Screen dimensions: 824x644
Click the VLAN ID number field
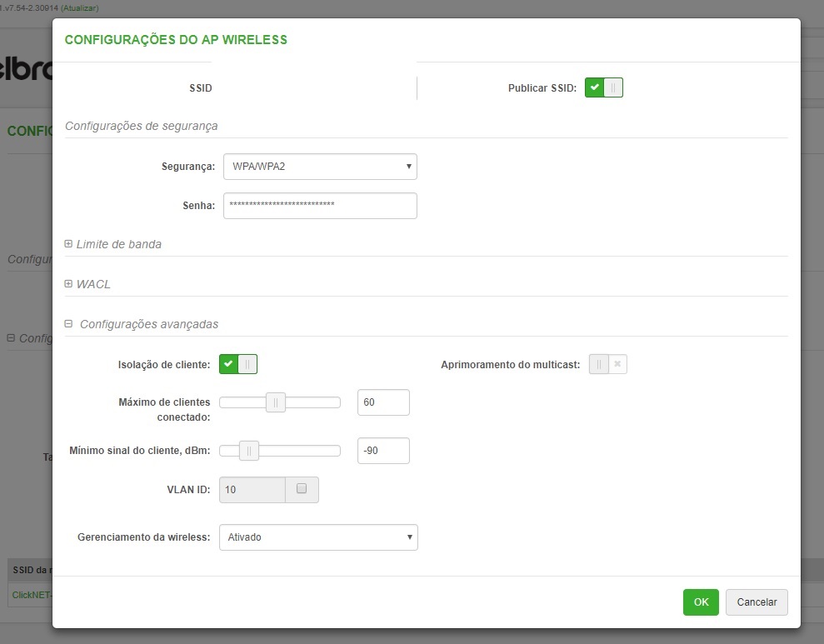pyautogui.click(x=252, y=490)
